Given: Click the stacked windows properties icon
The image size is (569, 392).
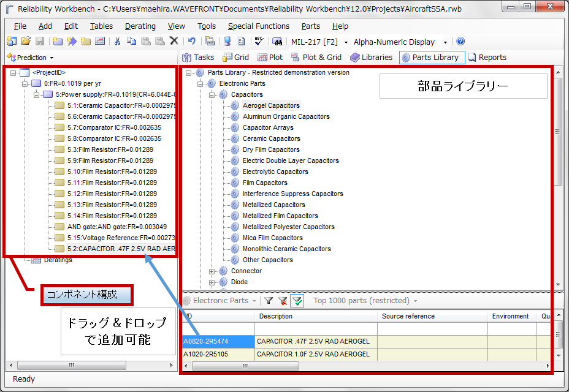Looking at the screenshot, I should (x=209, y=41).
